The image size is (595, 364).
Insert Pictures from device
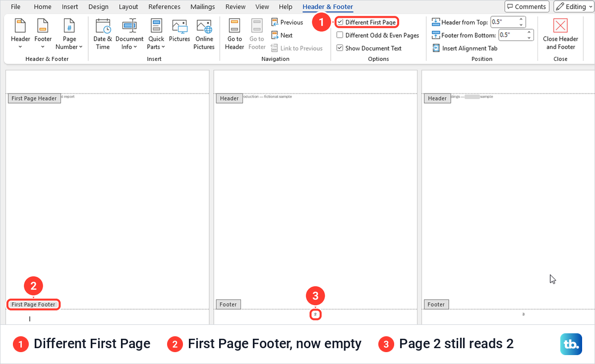(179, 31)
